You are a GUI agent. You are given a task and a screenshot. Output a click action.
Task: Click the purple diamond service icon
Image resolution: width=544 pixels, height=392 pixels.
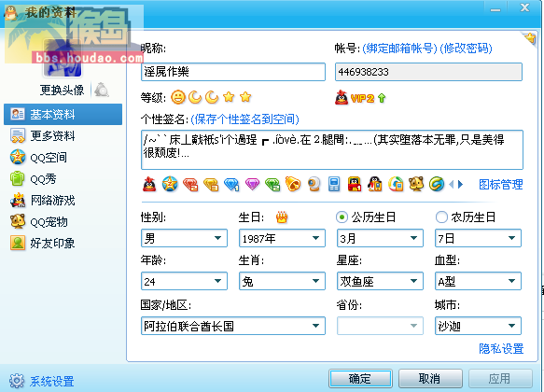click(252, 184)
